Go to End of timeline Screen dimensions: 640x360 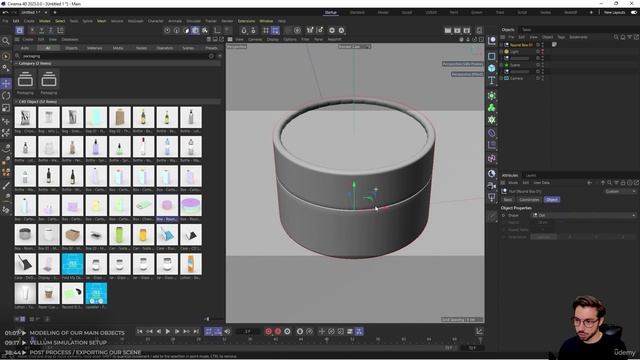tap(196, 331)
